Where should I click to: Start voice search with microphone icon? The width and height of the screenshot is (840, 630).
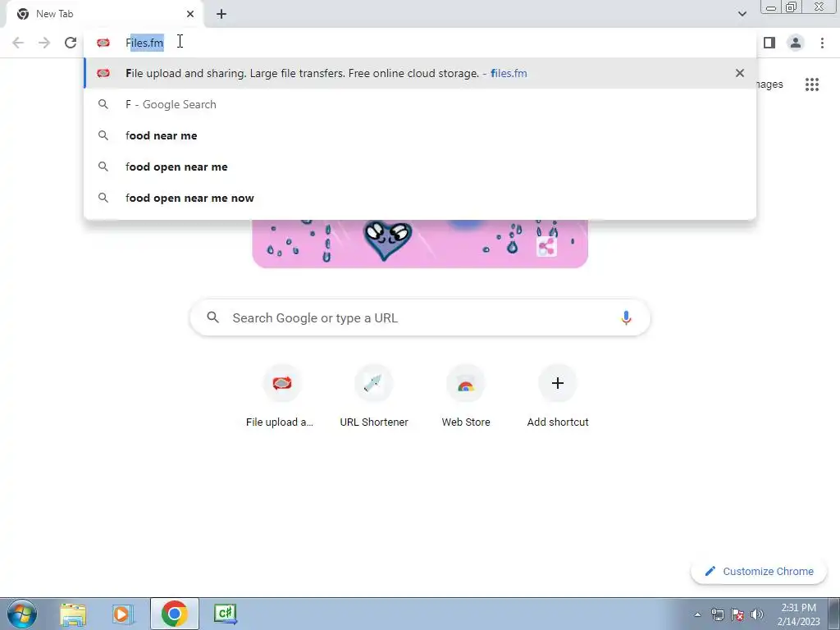(x=626, y=317)
